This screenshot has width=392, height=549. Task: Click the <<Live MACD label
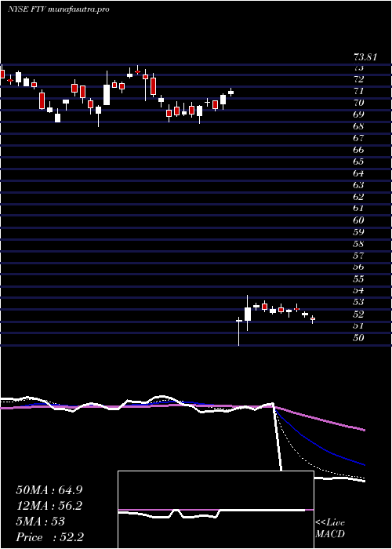pos(330,529)
